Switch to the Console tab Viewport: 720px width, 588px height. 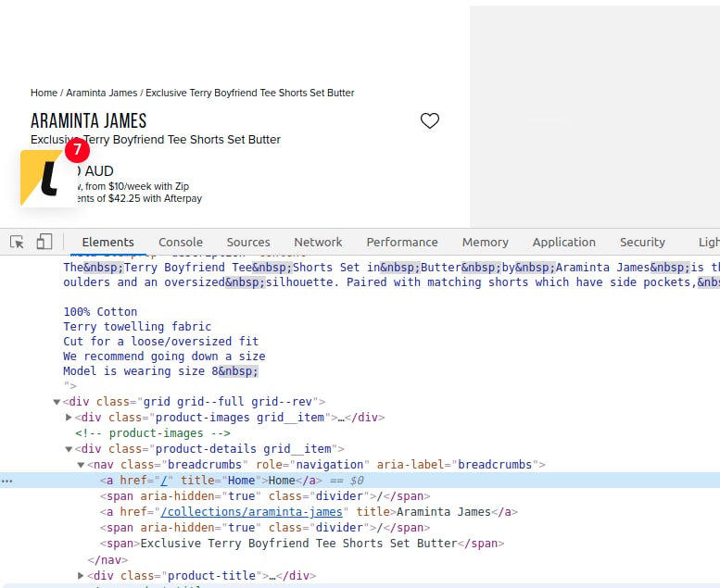[181, 243]
